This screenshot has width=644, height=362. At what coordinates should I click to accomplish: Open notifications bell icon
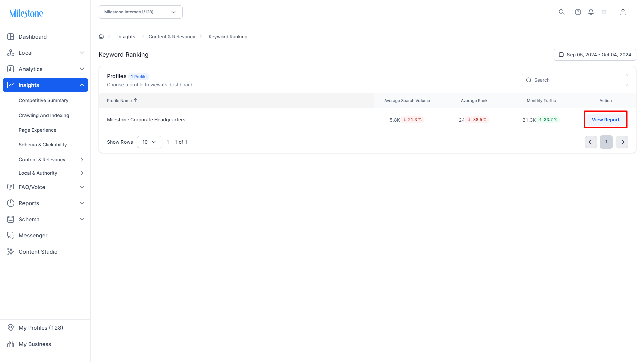591,12
